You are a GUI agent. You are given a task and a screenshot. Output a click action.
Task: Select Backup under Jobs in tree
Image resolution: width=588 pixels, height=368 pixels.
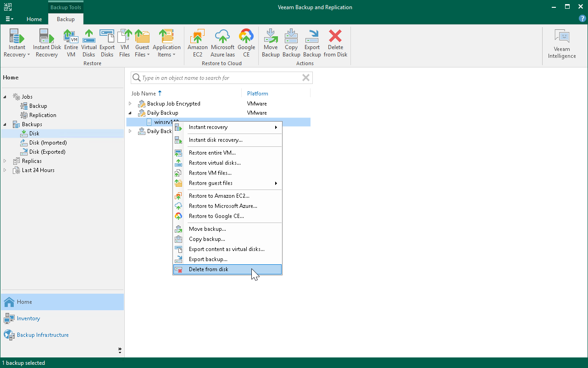coord(38,106)
